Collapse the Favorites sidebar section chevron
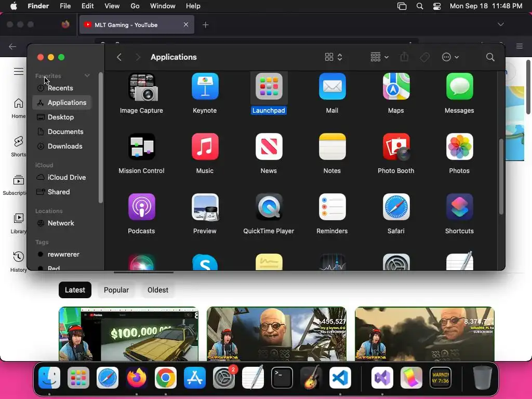This screenshot has height=399, width=532. pos(87,76)
